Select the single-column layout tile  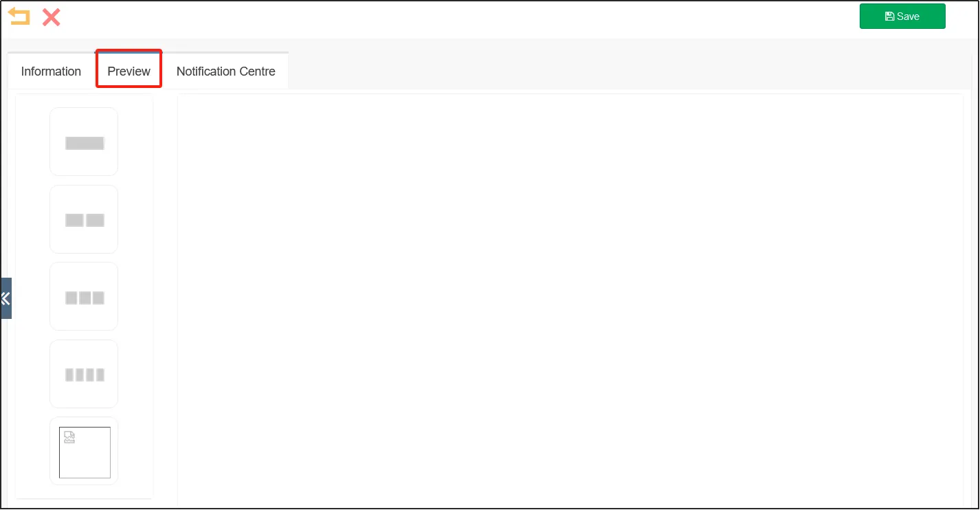point(84,142)
